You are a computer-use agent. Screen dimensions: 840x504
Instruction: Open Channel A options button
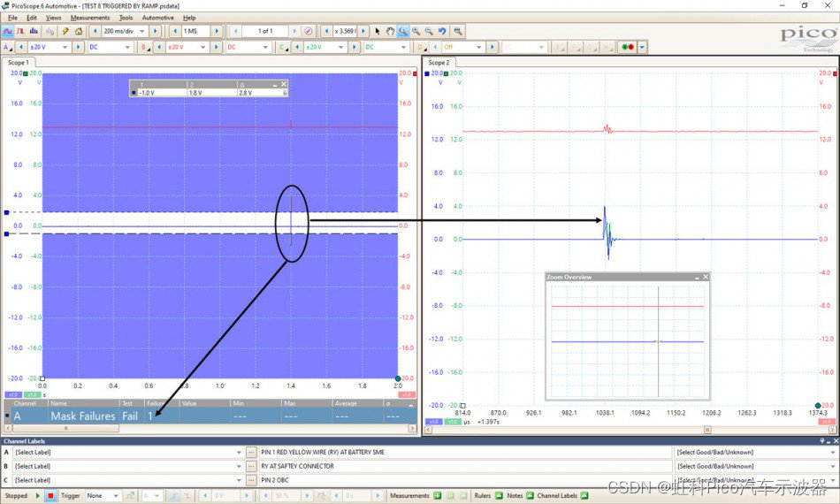pyautogui.click(x=7, y=47)
